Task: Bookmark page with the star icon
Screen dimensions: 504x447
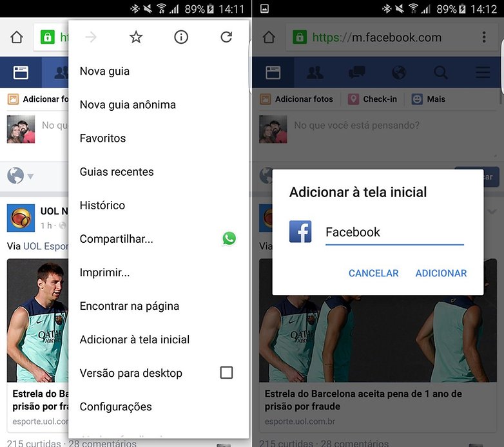Action: click(x=136, y=37)
